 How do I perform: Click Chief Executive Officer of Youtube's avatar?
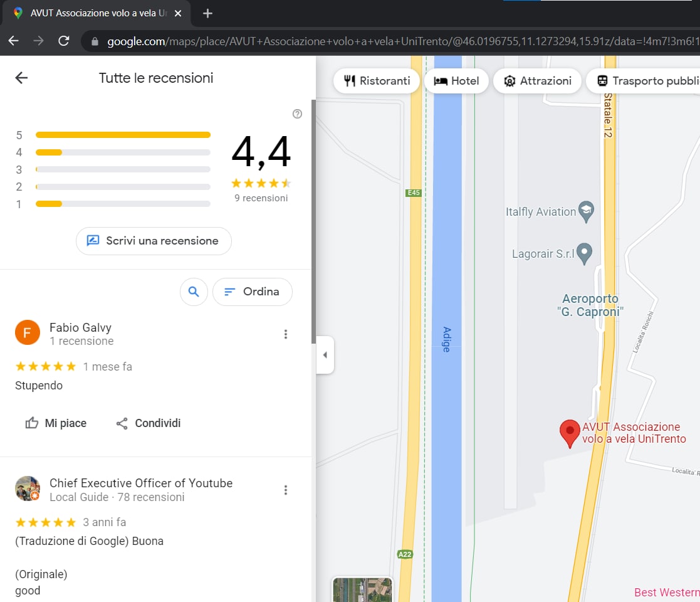(x=28, y=488)
